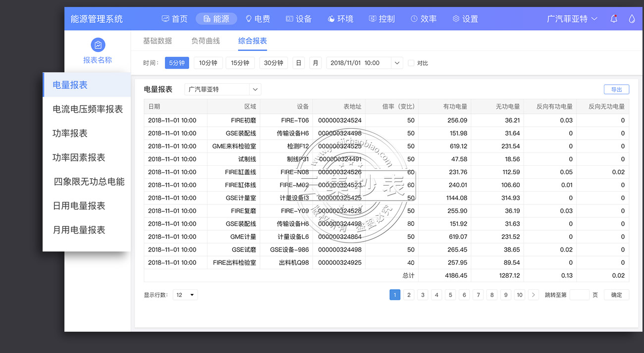Click the 确定 confirm button
The height and width of the screenshot is (353, 644).
[x=616, y=295]
